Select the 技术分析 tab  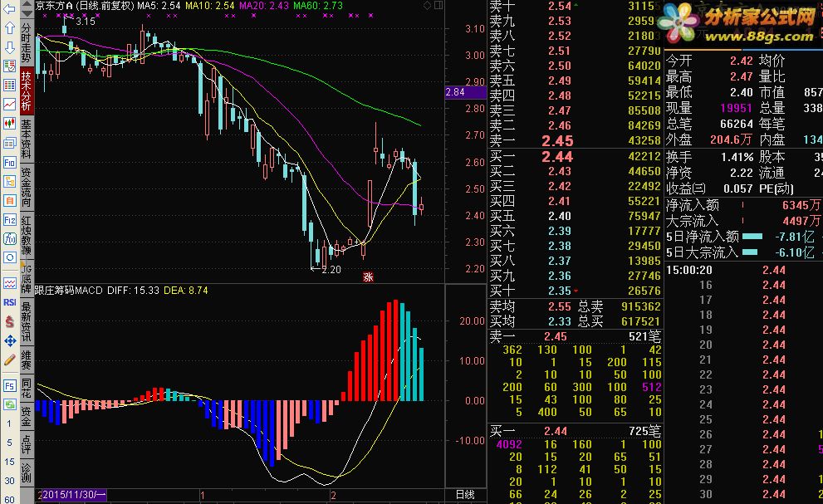click(27, 91)
